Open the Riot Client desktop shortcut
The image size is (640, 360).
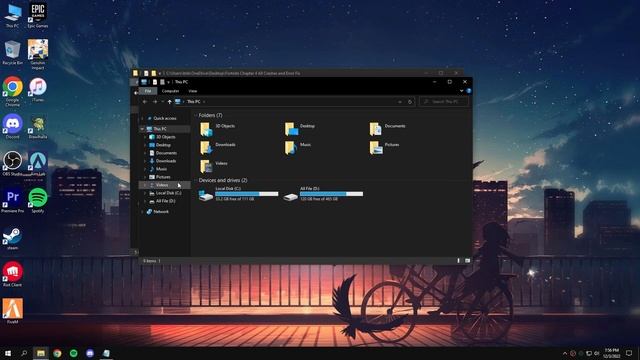(x=13, y=274)
